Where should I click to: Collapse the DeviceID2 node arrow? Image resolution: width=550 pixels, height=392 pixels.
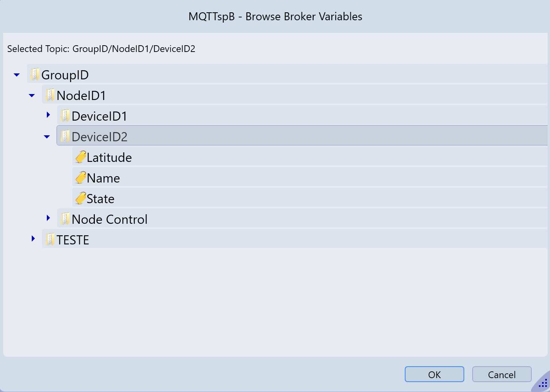pyautogui.click(x=47, y=136)
